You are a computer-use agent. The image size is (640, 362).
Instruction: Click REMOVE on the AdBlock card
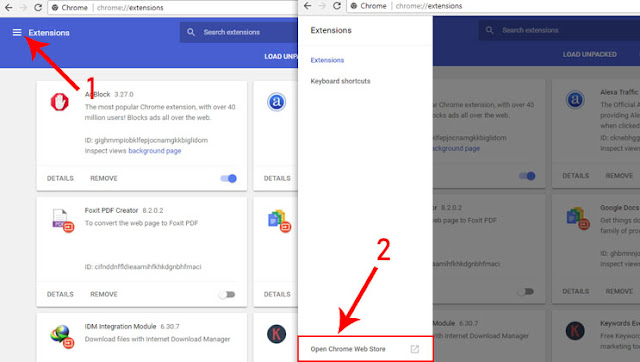pos(104,178)
